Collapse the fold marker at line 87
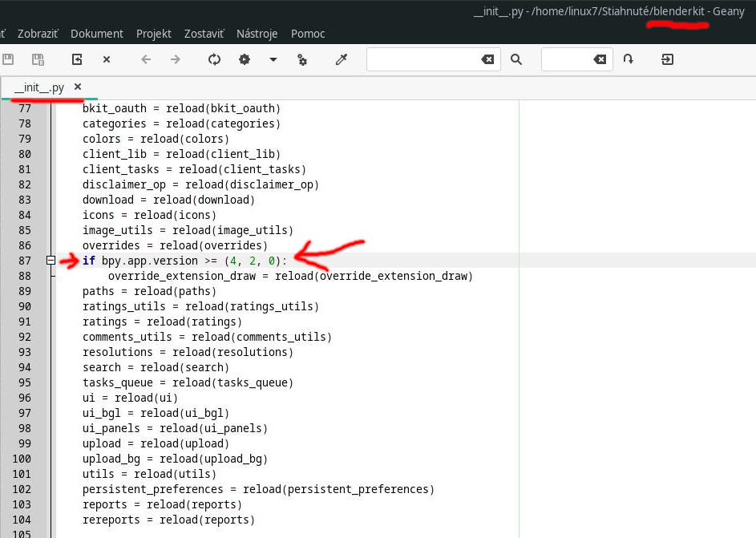 (51, 261)
